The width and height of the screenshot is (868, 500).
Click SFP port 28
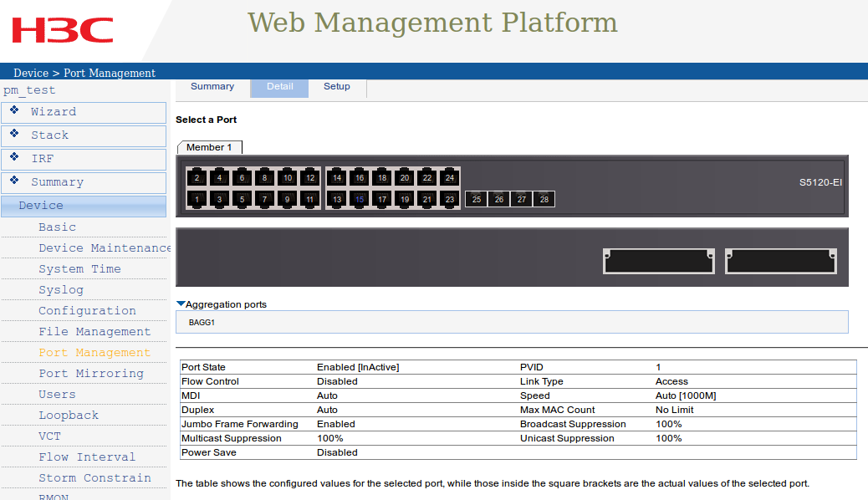[544, 199]
